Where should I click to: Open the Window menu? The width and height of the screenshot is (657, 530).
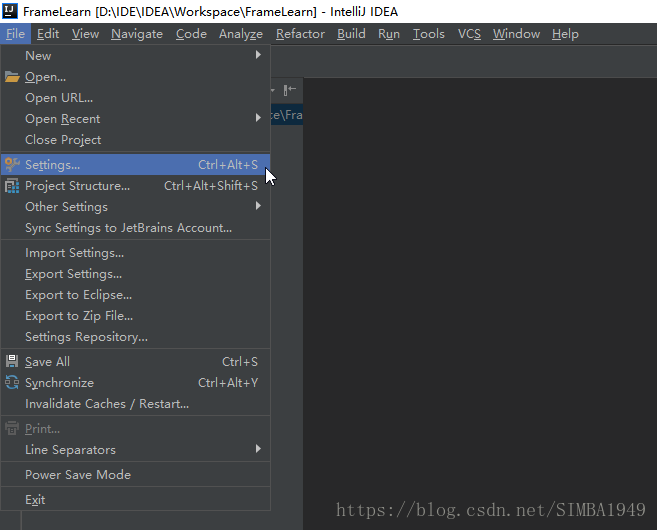coord(516,34)
